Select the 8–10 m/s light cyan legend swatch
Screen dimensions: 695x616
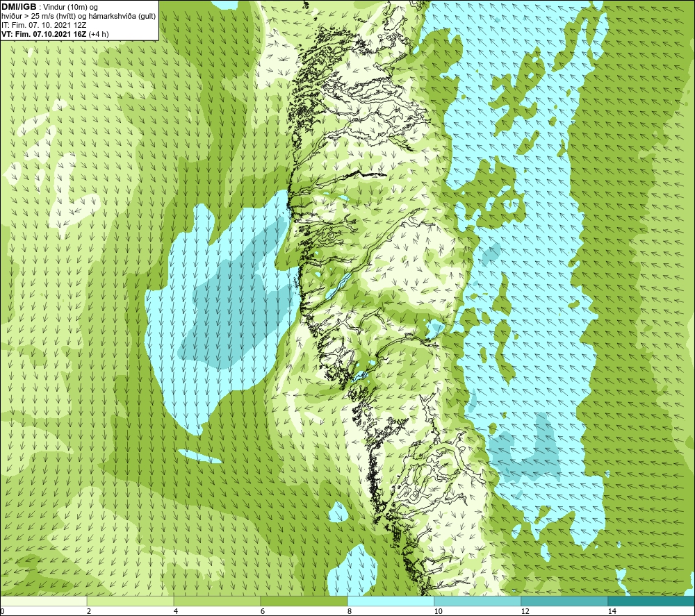tap(391, 601)
